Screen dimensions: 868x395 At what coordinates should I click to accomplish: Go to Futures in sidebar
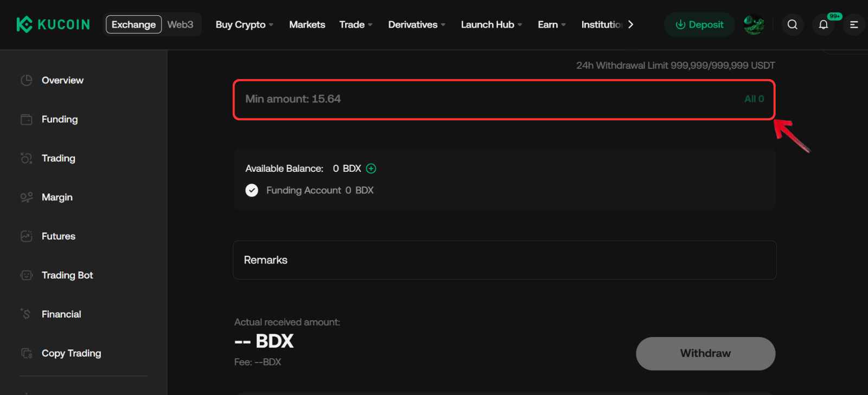(x=59, y=236)
